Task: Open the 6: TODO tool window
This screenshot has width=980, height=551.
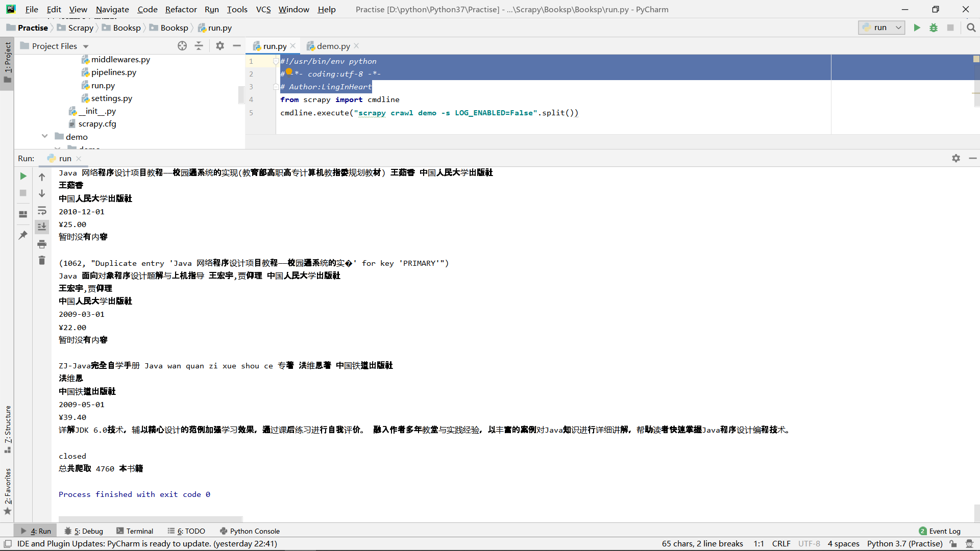Action: click(x=186, y=531)
